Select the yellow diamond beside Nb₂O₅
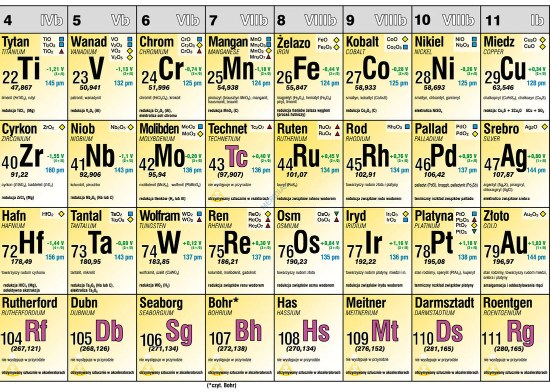Screen dimensions: 550x392 click(x=130, y=127)
